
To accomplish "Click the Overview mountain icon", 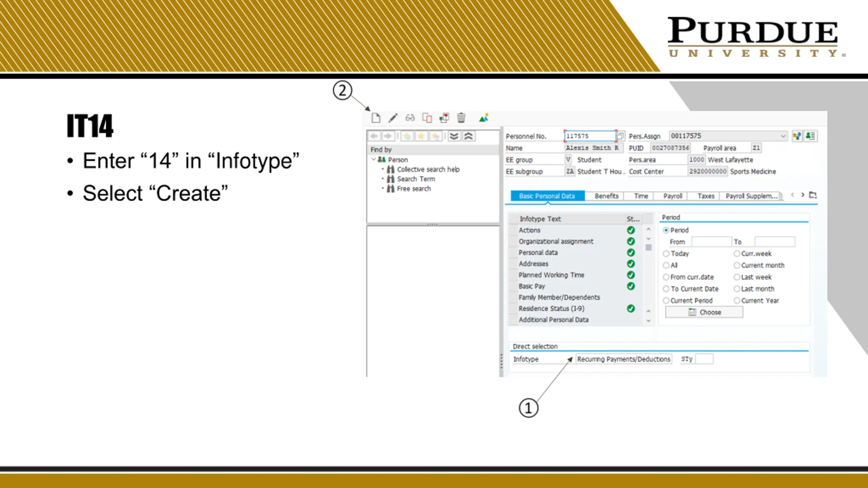I will point(484,118).
